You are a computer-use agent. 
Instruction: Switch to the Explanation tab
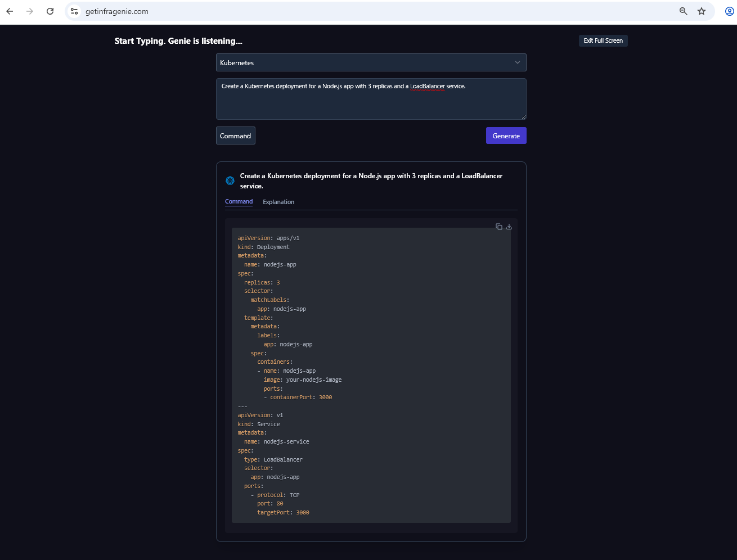pos(278,202)
